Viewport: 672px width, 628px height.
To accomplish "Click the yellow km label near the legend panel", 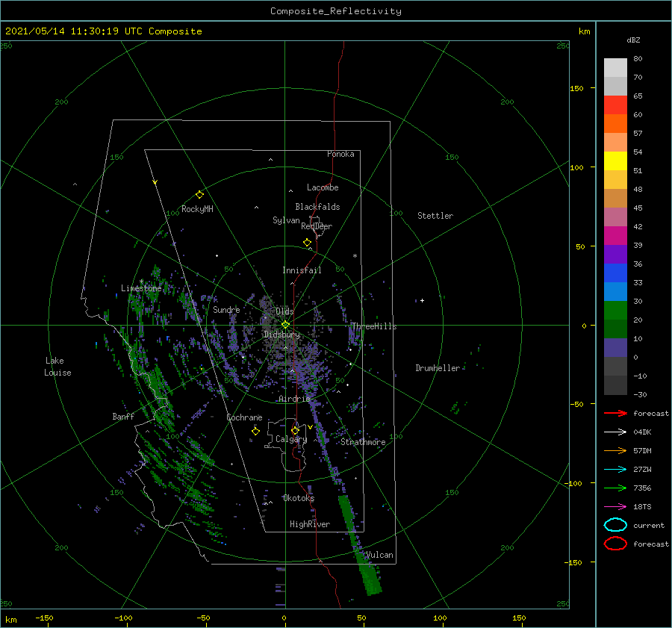I will point(584,31).
